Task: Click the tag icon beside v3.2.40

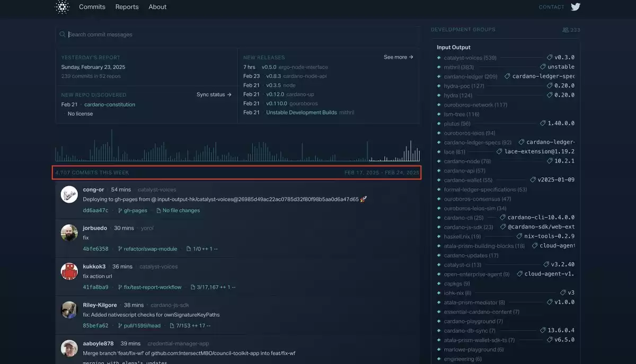Action: click(546, 264)
